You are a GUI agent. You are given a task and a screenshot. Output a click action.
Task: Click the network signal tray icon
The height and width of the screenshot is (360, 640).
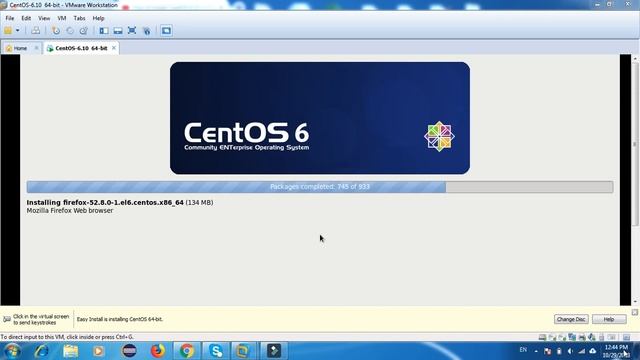[x=582, y=351]
